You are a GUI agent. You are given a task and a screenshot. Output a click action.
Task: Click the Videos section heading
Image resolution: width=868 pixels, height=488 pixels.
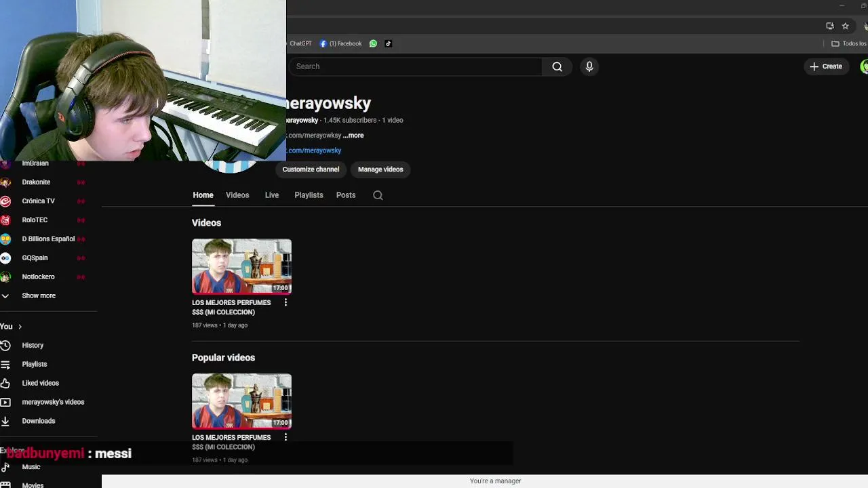pos(206,223)
